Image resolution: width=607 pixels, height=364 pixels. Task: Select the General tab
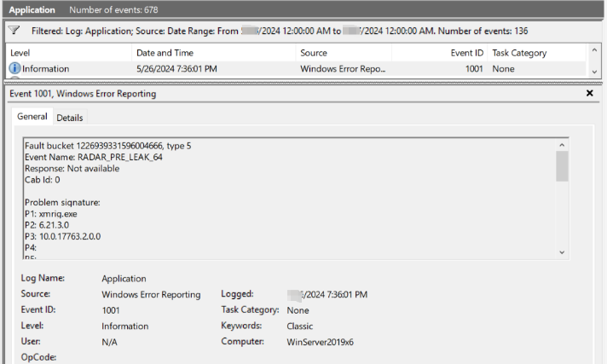[x=32, y=117]
